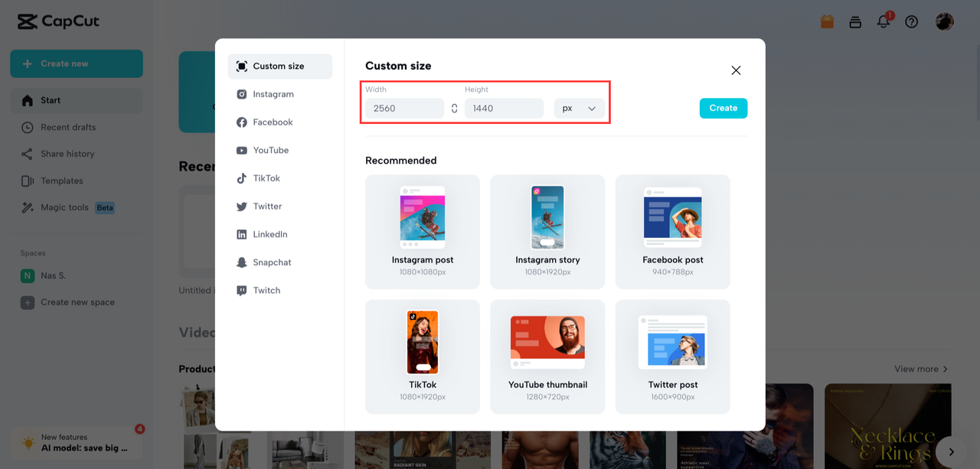The width and height of the screenshot is (980, 469).
Task: Click the Facebook icon in dialog sidebar
Action: (241, 122)
